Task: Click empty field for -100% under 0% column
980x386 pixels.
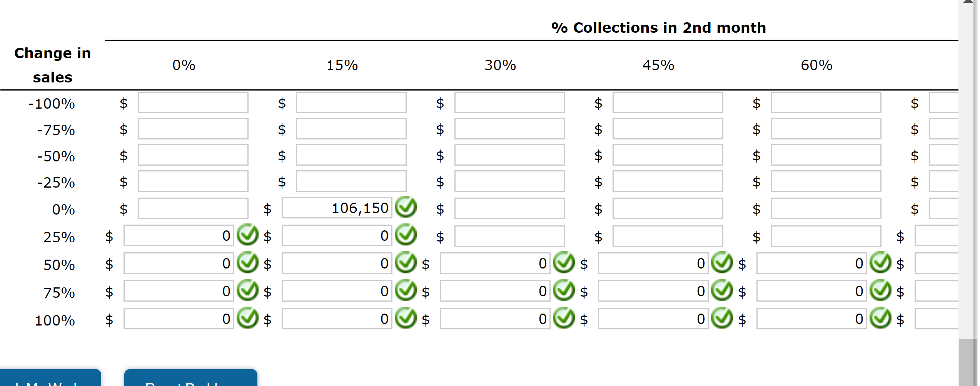Action: point(192,103)
